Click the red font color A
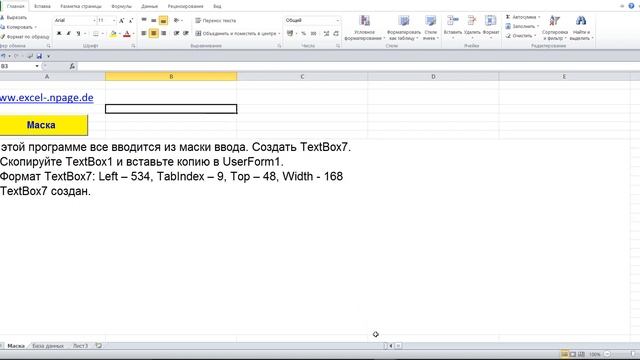Viewport: 640px width, 360px height. (127, 33)
